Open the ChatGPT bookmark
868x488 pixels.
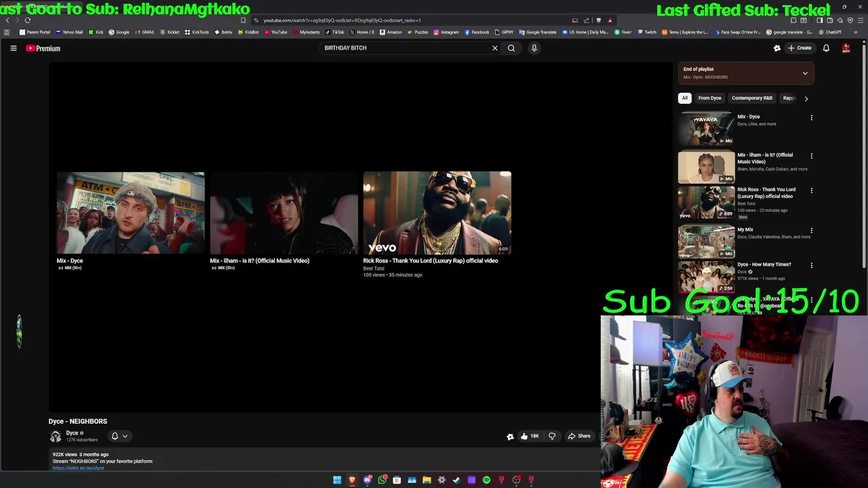click(x=830, y=32)
